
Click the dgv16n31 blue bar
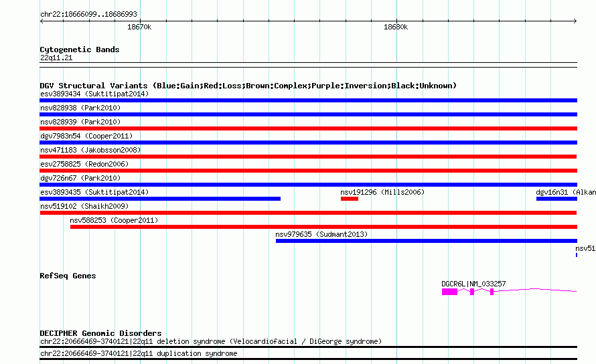(x=556, y=199)
